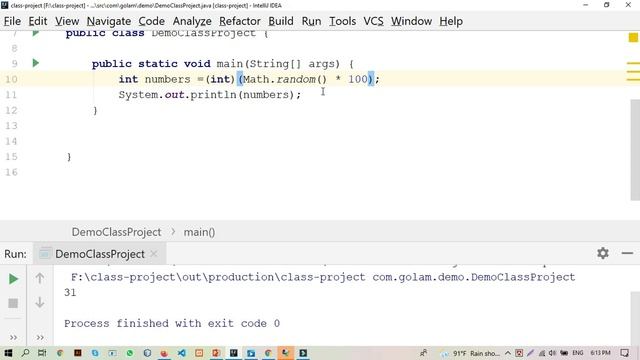Stop the running process in Run panel

(x=13, y=303)
